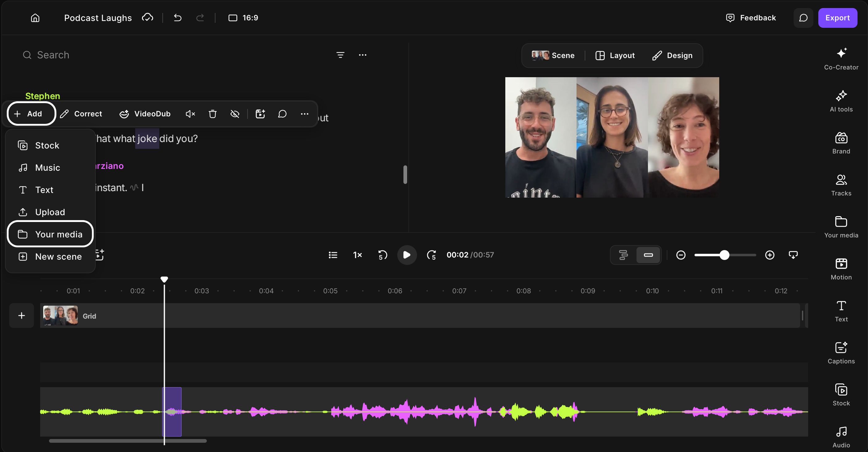The image size is (868, 452).
Task: Open AI tools in the sidebar
Action: 841,101
